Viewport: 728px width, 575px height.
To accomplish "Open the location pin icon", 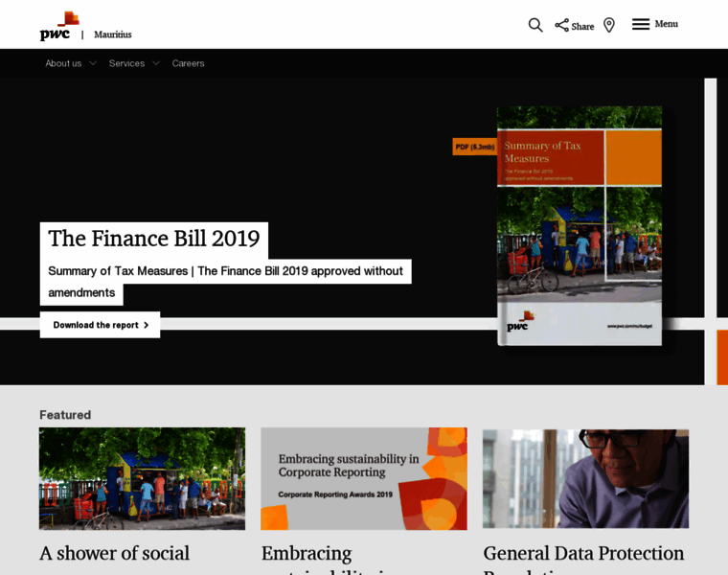I will pos(608,25).
